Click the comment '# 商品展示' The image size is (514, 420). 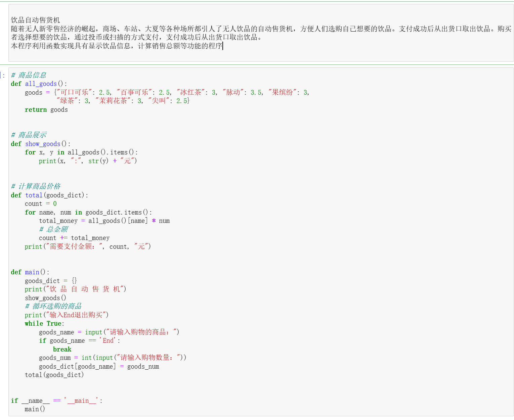pyautogui.click(x=29, y=135)
